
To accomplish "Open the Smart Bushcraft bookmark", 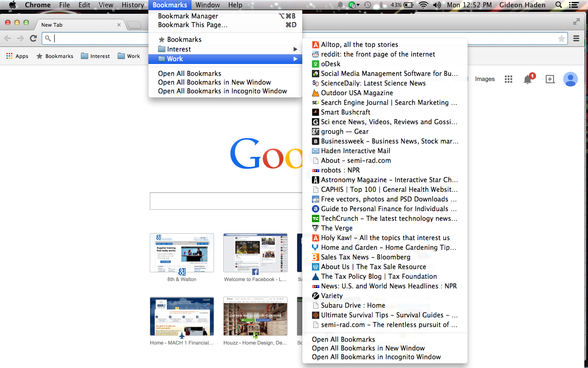I will pos(385,112).
